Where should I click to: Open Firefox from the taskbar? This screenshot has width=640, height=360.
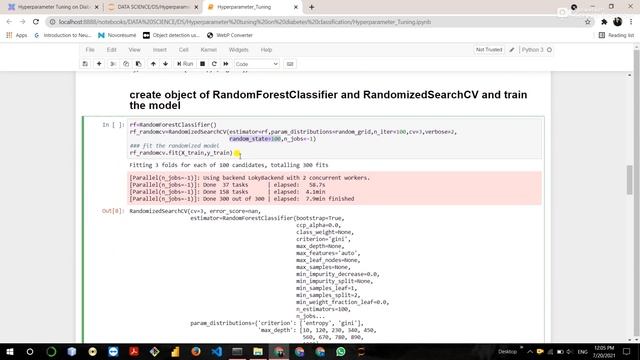196,351
